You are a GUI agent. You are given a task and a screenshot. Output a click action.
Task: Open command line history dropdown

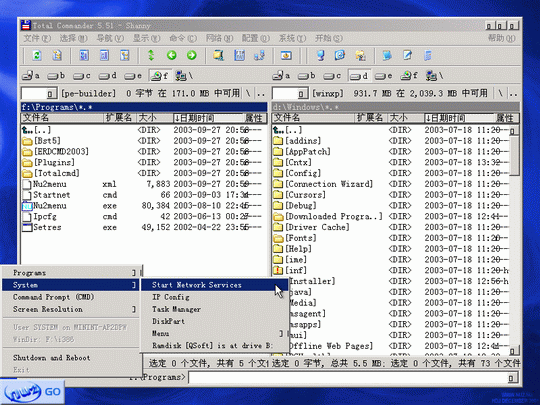[x=512, y=378]
